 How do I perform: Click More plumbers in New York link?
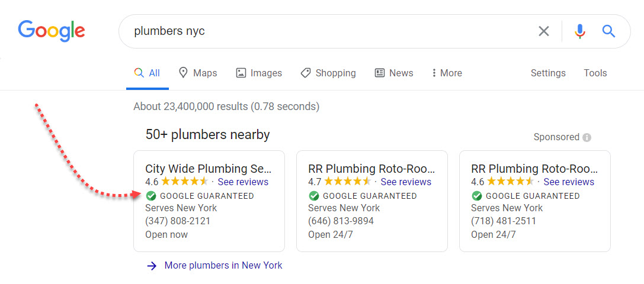click(x=223, y=266)
